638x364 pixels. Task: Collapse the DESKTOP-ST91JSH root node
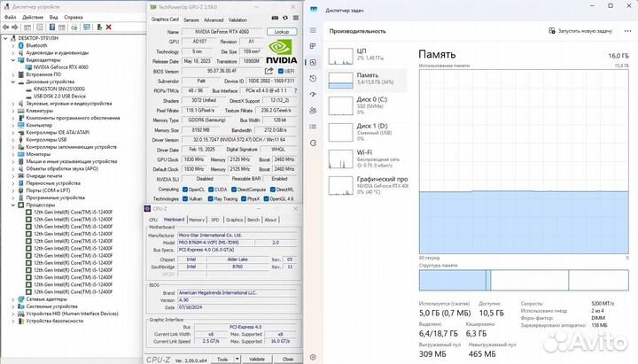coord(5,38)
